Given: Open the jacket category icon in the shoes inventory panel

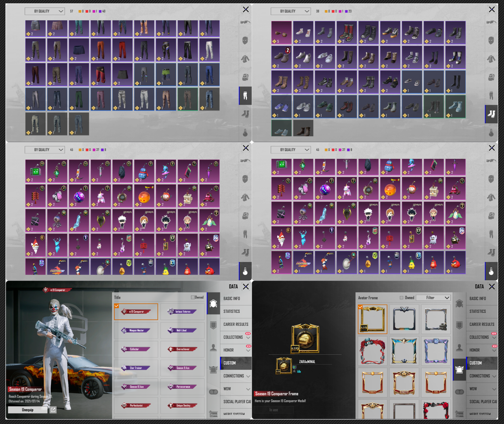Looking at the screenshot, I should click(491, 59).
